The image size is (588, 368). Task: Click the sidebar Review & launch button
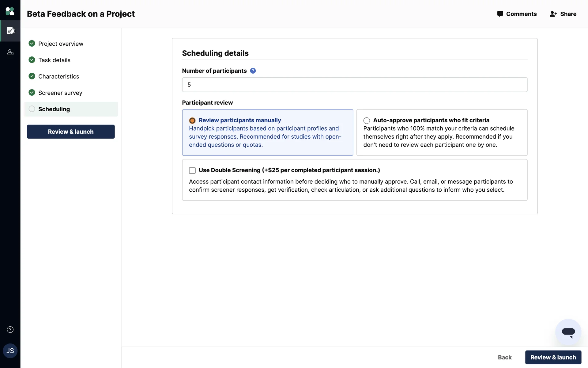71,132
